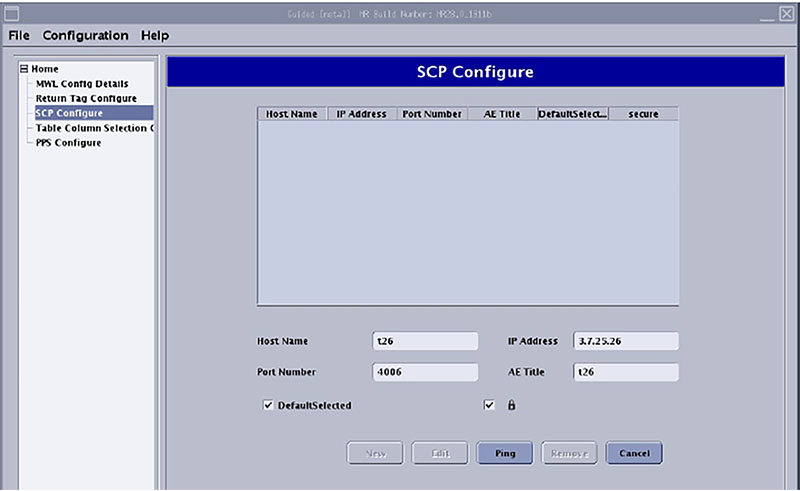The width and height of the screenshot is (800, 491).
Task: Collapse the Home tree node
Action: coord(24,69)
